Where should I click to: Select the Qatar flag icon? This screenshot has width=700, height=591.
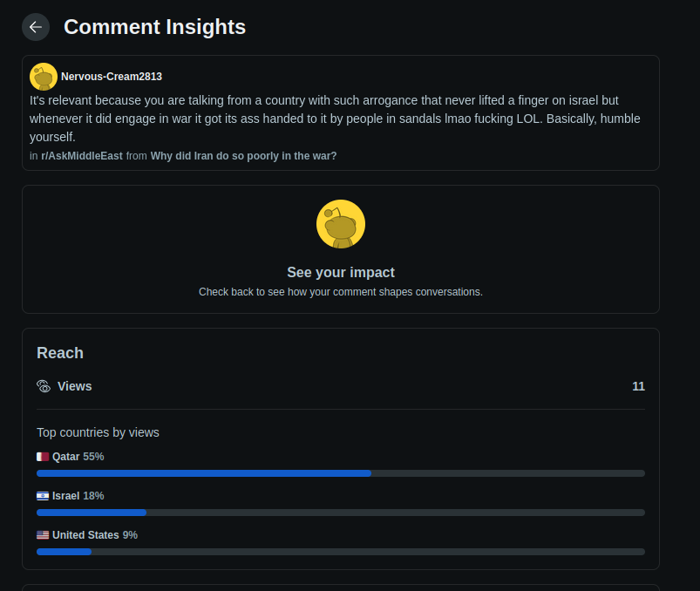click(x=43, y=457)
